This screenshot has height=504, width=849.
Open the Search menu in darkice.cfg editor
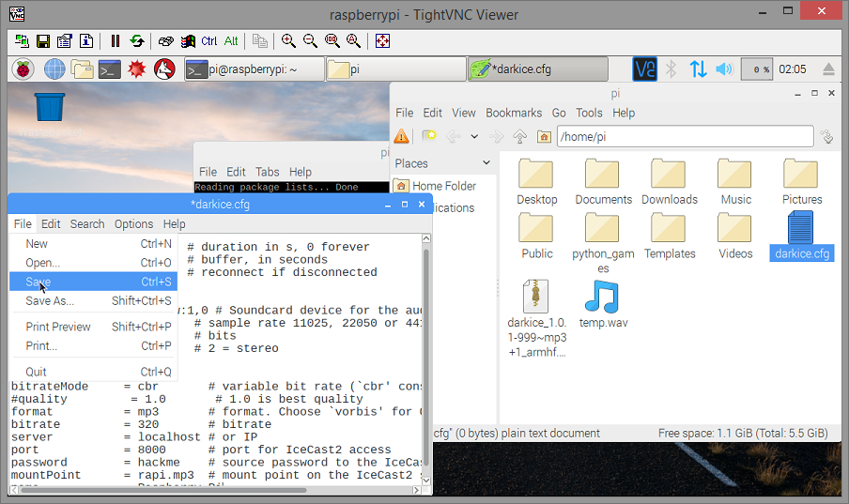(x=87, y=223)
